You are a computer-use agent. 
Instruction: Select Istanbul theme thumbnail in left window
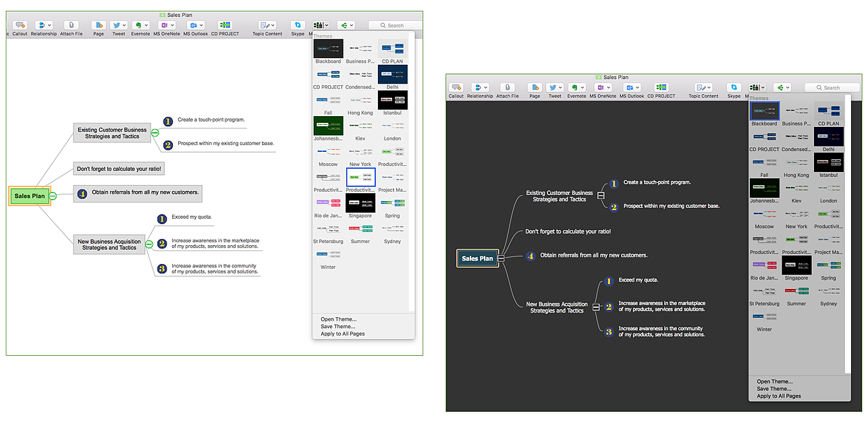tap(393, 100)
